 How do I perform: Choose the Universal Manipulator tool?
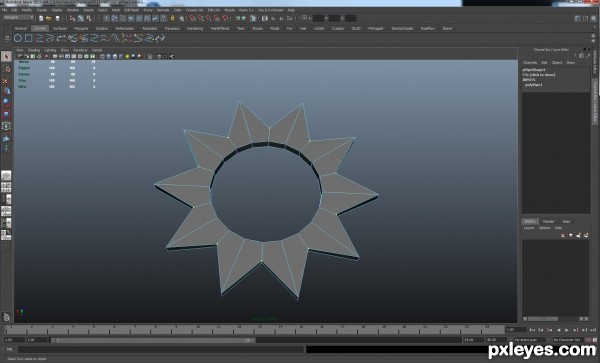[x=6, y=126]
